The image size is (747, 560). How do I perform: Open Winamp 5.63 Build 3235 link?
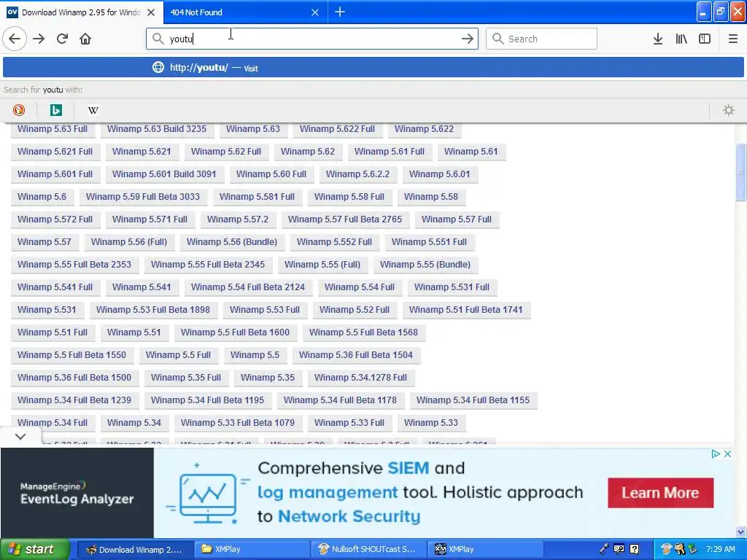point(157,129)
